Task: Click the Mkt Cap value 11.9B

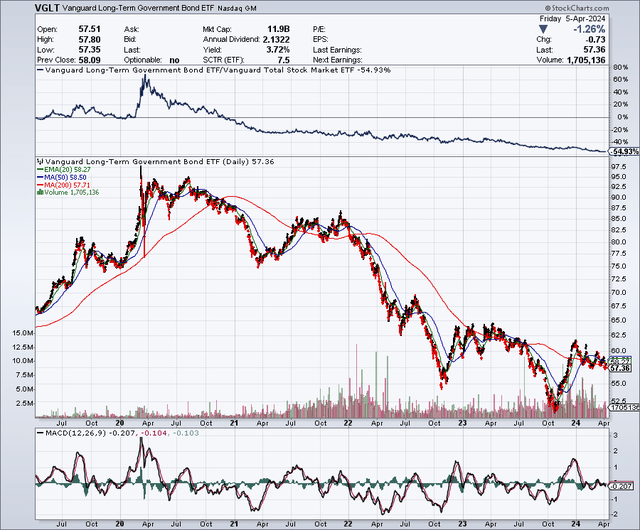Action: [278, 29]
